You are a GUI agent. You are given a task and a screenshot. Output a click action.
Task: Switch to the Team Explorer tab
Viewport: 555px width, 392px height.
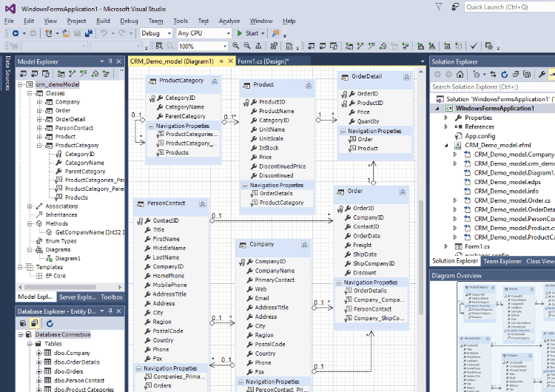point(502,261)
